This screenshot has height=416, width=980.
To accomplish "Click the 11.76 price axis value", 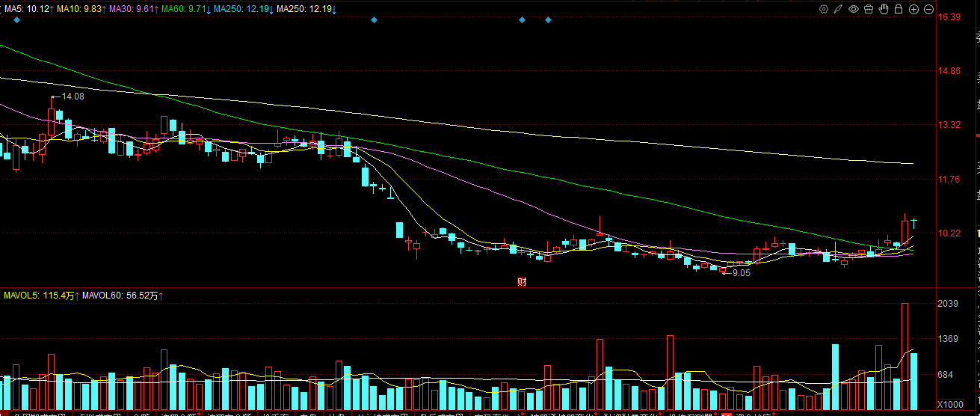I will (949, 179).
